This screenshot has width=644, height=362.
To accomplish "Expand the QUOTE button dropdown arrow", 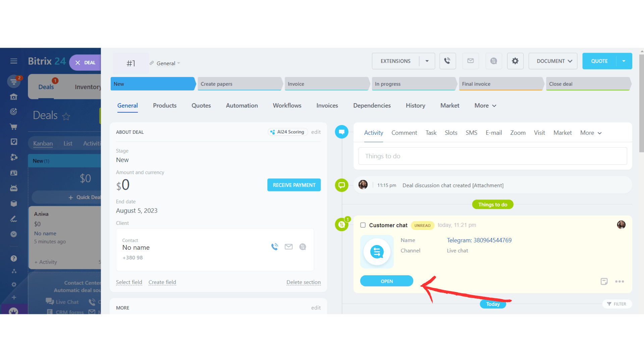I will [x=624, y=61].
